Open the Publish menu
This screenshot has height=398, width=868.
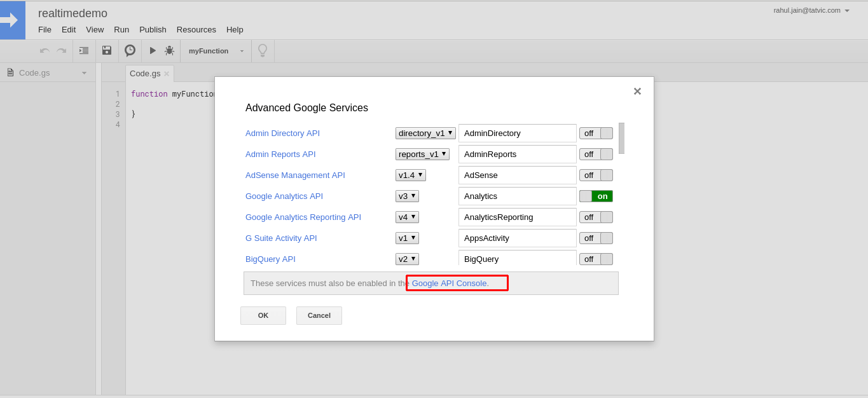click(x=153, y=29)
